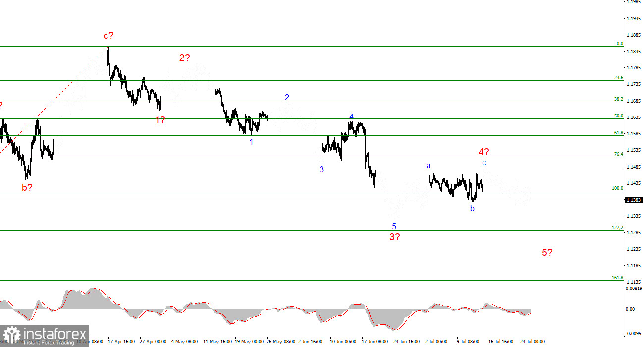Click the 1.1485 price axis value
Viewport: 644px width, 347px height.
coord(634,167)
